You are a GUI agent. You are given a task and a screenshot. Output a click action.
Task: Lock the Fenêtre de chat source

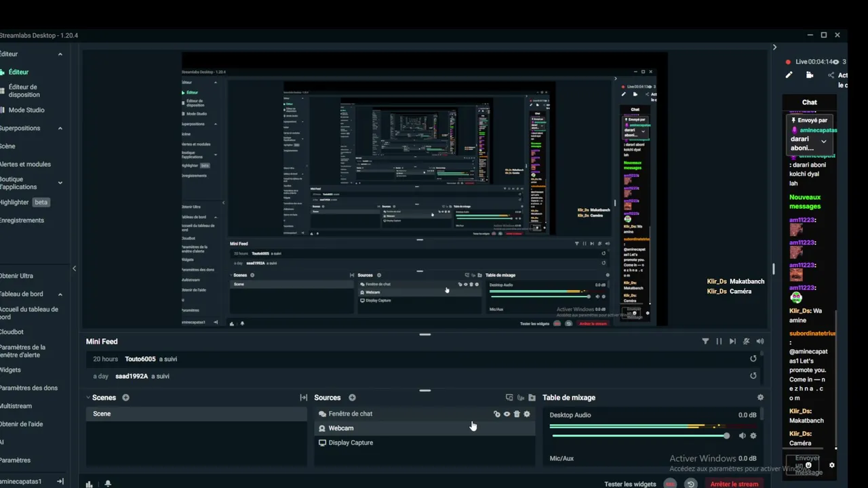pos(496,414)
